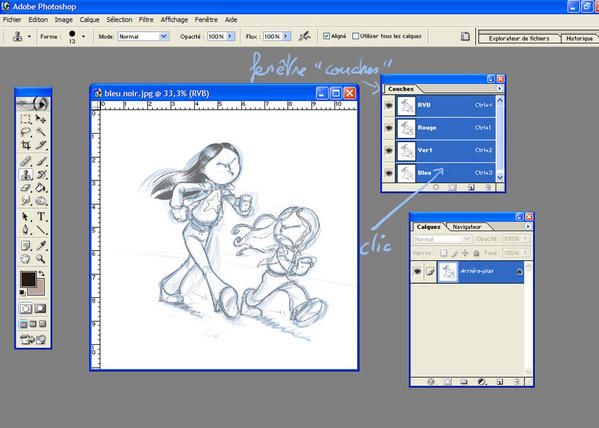This screenshot has width=599, height=428.
Task: Uncheck the Aligné checkbox
Action: coord(326,36)
